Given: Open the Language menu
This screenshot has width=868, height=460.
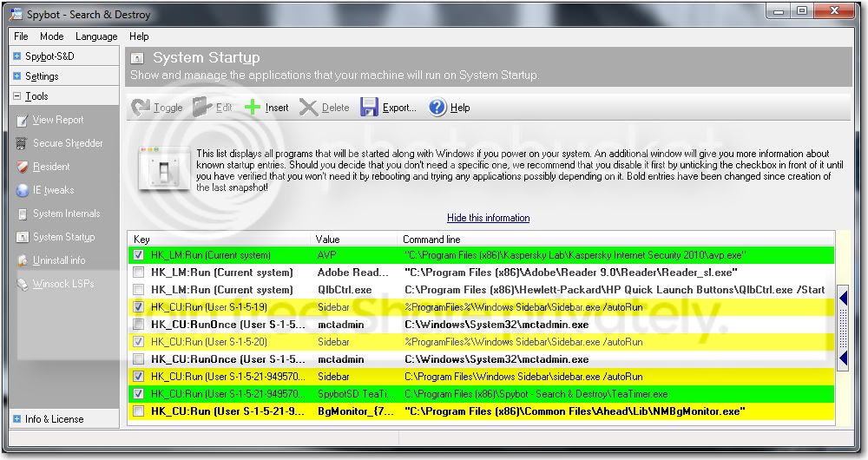Looking at the screenshot, I should tap(96, 36).
